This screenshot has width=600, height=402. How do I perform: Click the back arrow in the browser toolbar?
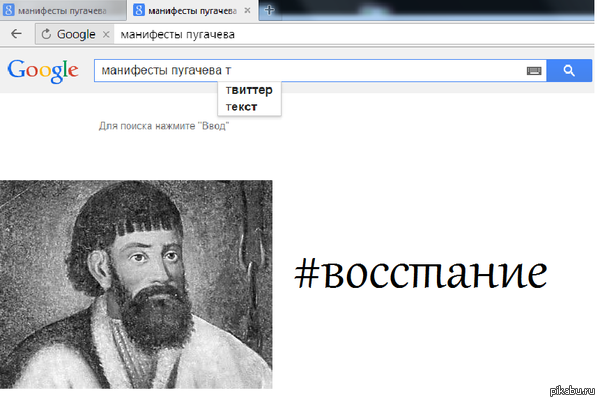pos(16,33)
